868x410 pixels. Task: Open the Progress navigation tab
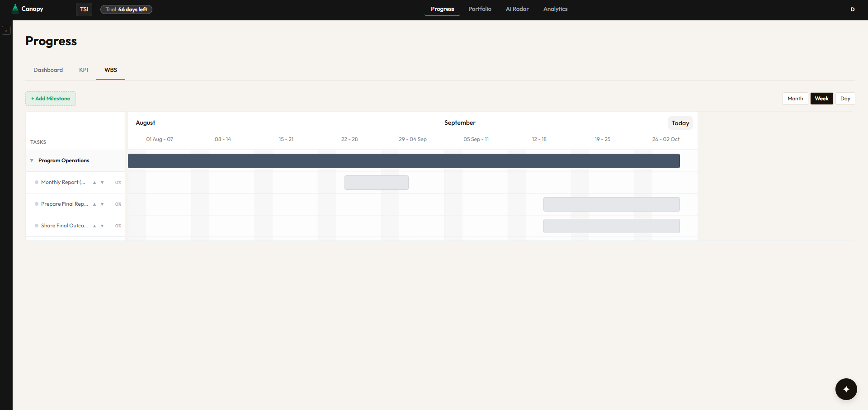tap(442, 9)
